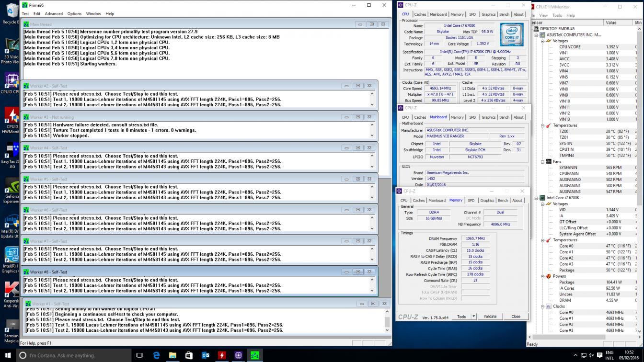
Task: Select the Kaspersky Anti-Virus desktop icon
Action: tap(11, 294)
